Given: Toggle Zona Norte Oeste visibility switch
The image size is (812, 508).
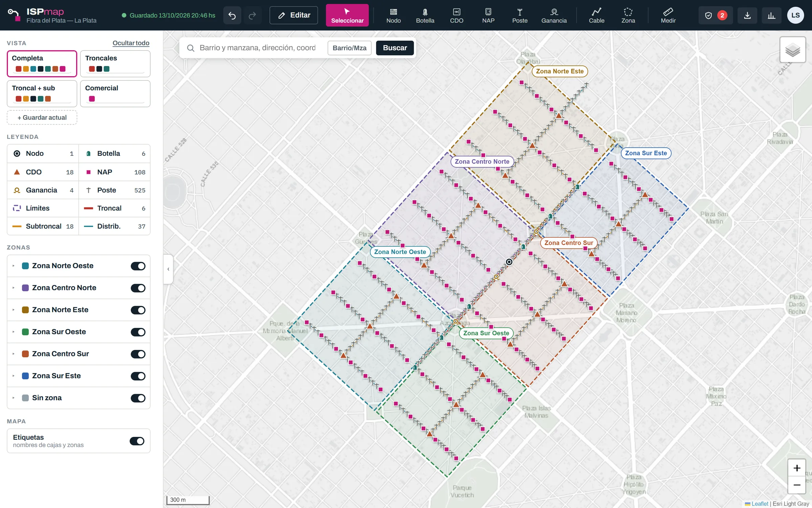Looking at the screenshot, I should [x=138, y=266].
